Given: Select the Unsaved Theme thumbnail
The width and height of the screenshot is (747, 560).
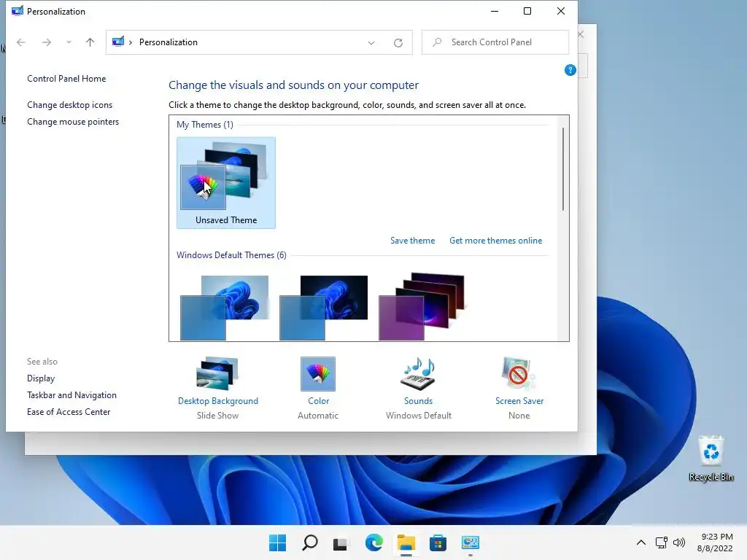Looking at the screenshot, I should [x=226, y=183].
